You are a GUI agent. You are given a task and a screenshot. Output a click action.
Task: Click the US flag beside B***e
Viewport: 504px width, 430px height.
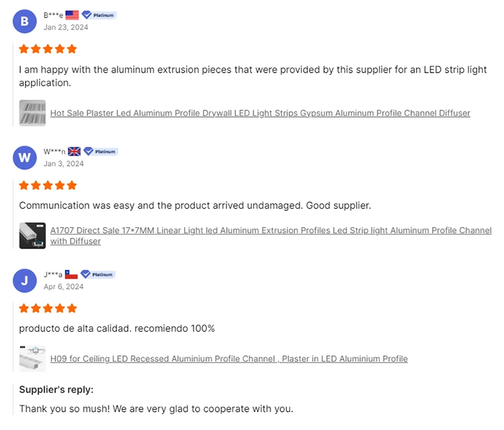pos(72,15)
